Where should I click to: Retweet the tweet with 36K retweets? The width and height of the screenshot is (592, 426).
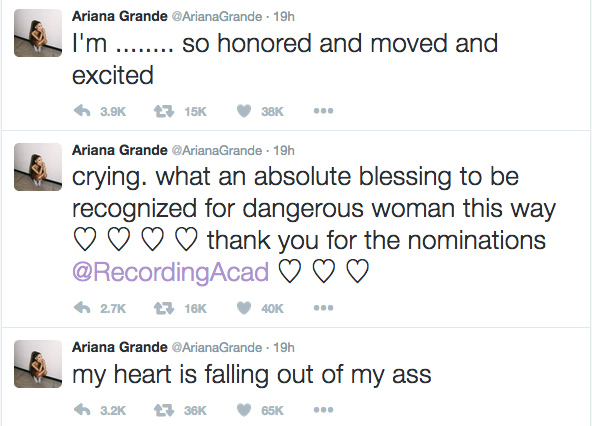164,410
